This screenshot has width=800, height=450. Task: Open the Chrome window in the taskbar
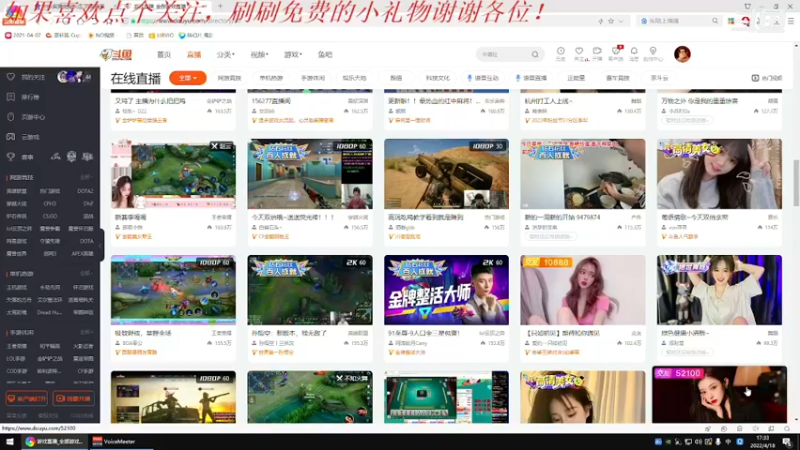click(x=54, y=441)
